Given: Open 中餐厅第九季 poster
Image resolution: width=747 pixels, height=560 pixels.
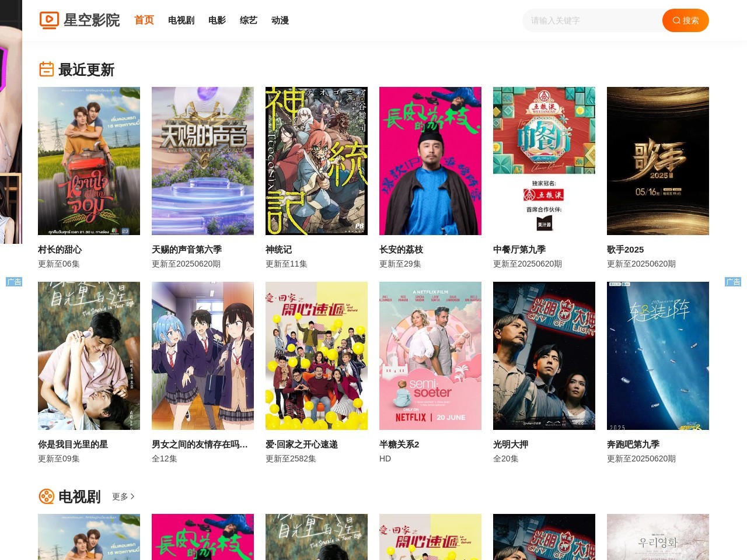Looking at the screenshot, I should pos(544,161).
